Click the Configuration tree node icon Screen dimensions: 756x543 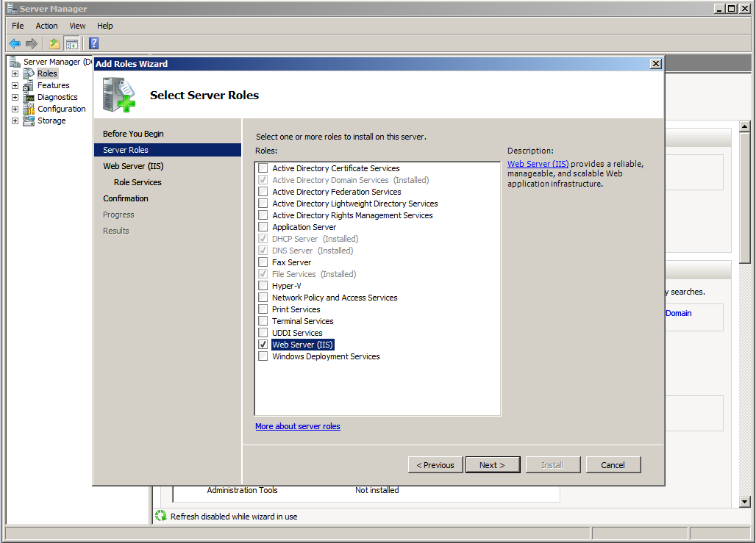tap(29, 109)
